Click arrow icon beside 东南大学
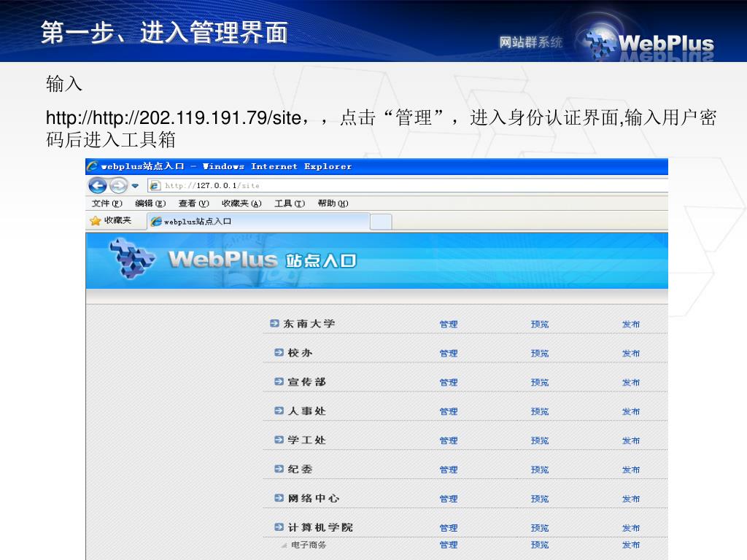 click(274, 323)
